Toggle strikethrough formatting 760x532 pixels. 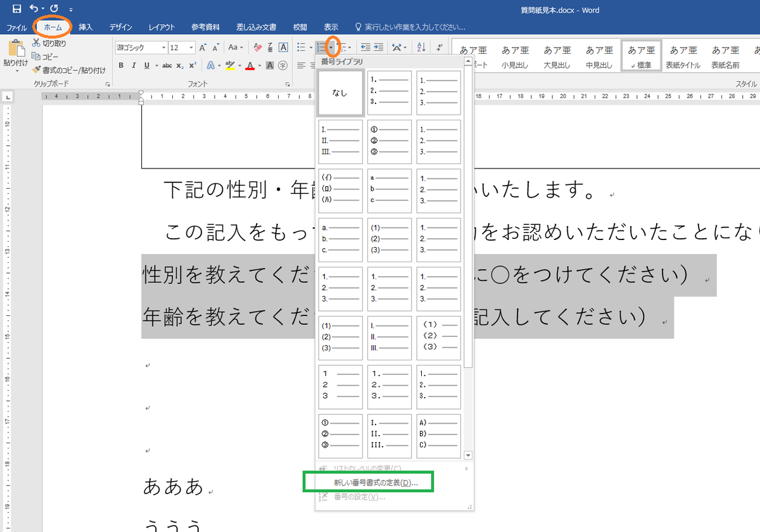tap(167, 65)
